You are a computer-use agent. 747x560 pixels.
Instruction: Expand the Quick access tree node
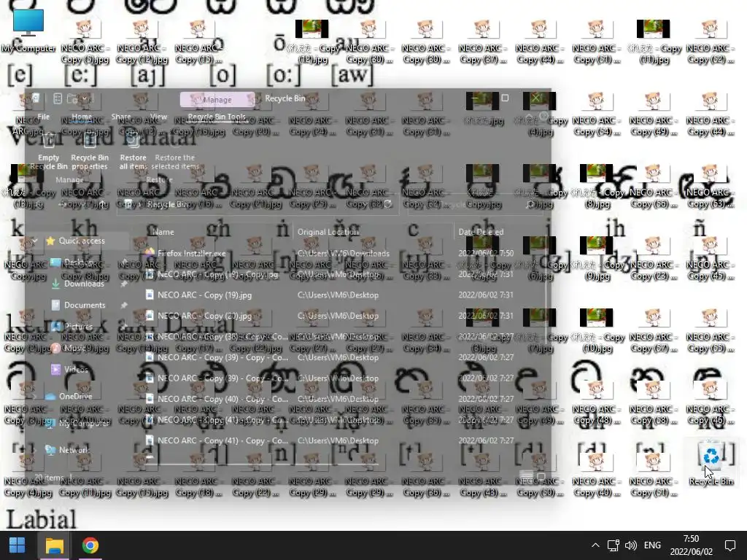coord(35,241)
